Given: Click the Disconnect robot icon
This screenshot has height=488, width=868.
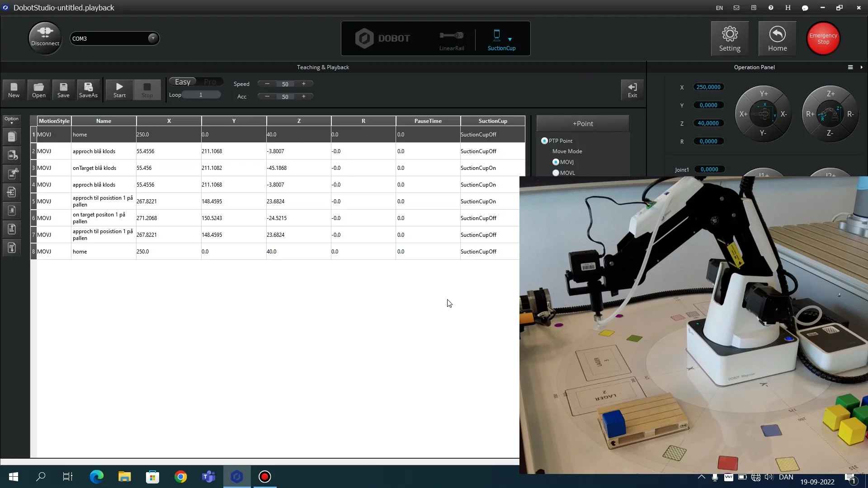Looking at the screenshot, I should tap(45, 37).
